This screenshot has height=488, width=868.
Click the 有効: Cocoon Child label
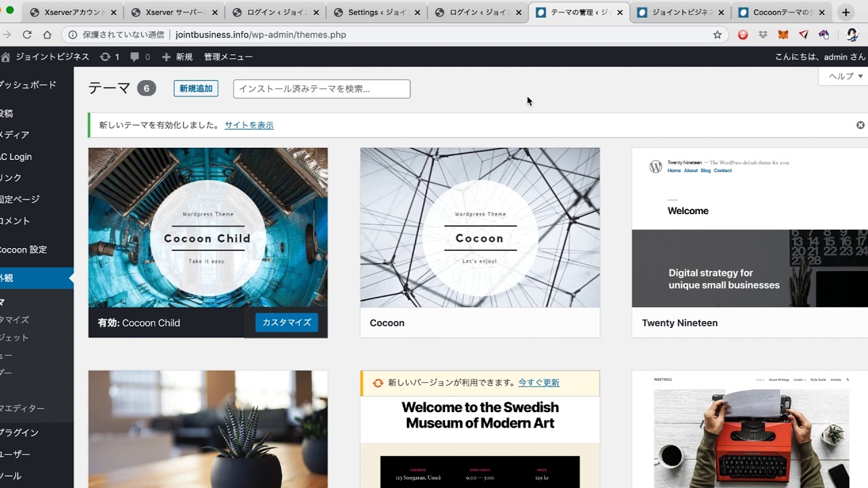(x=139, y=323)
